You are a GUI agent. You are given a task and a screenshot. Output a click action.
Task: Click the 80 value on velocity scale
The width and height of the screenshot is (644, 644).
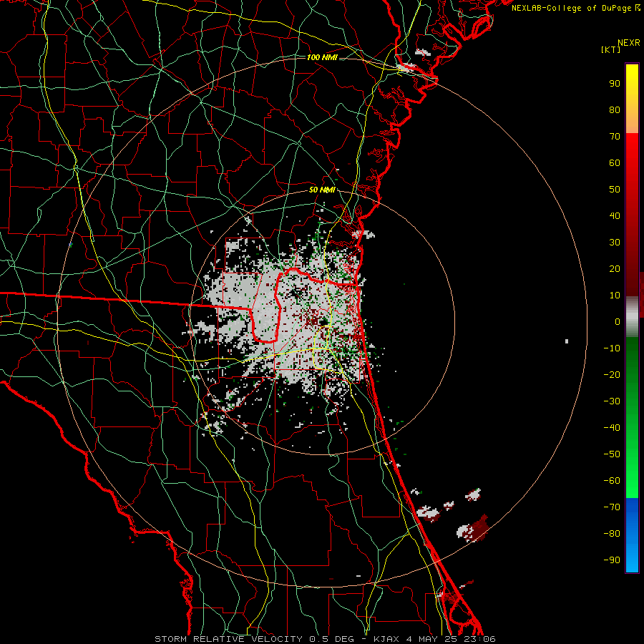pyautogui.click(x=615, y=110)
